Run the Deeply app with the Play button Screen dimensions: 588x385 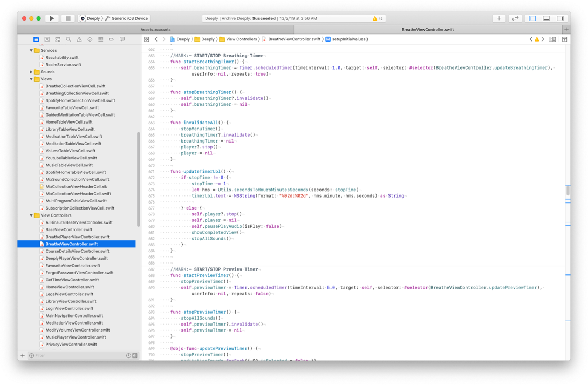coord(52,18)
